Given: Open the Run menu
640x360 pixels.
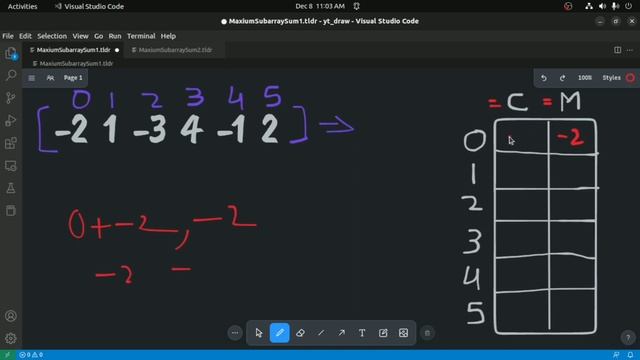Looking at the screenshot, I should (115, 36).
